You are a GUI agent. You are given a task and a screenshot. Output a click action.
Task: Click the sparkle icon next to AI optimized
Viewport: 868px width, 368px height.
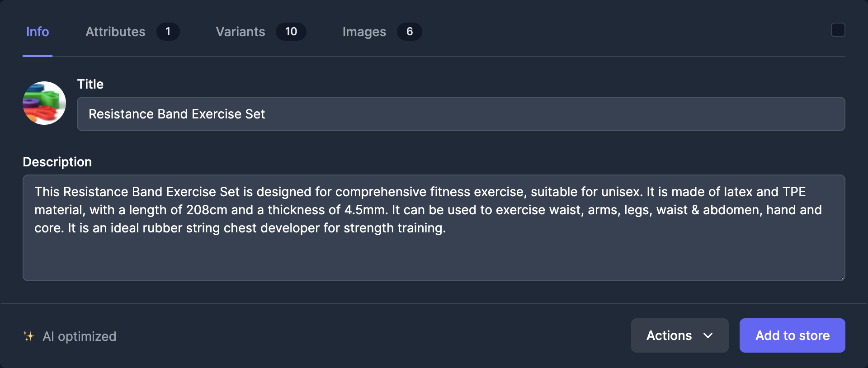pyautogui.click(x=29, y=335)
